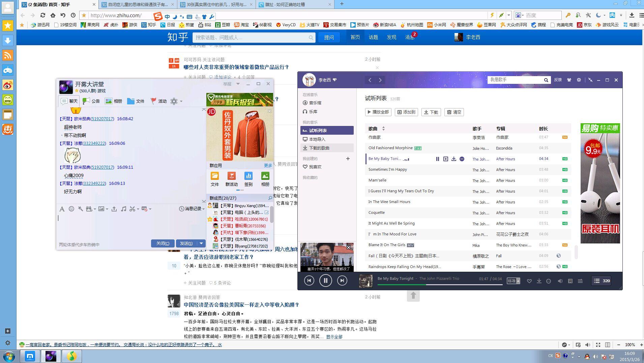Viewport: 644px width, 363px height.
Task: Expand the 发送 send options arrow
Action: pos(201,243)
